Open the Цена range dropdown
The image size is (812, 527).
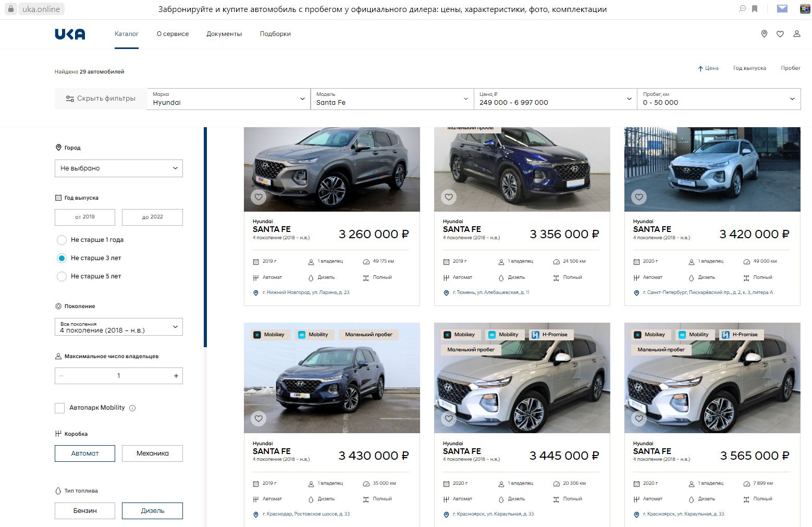pos(555,99)
